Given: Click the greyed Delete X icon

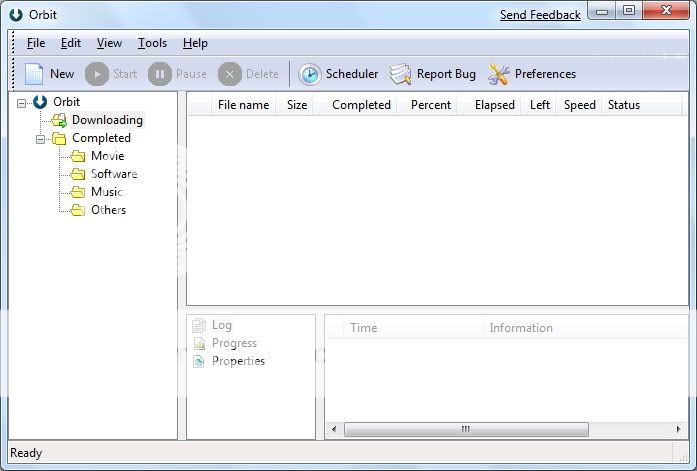Looking at the screenshot, I should (x=230, y=74).
